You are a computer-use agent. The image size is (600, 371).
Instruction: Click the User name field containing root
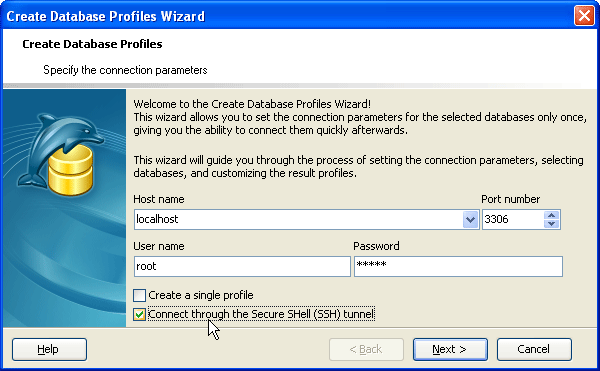(242, 266)
